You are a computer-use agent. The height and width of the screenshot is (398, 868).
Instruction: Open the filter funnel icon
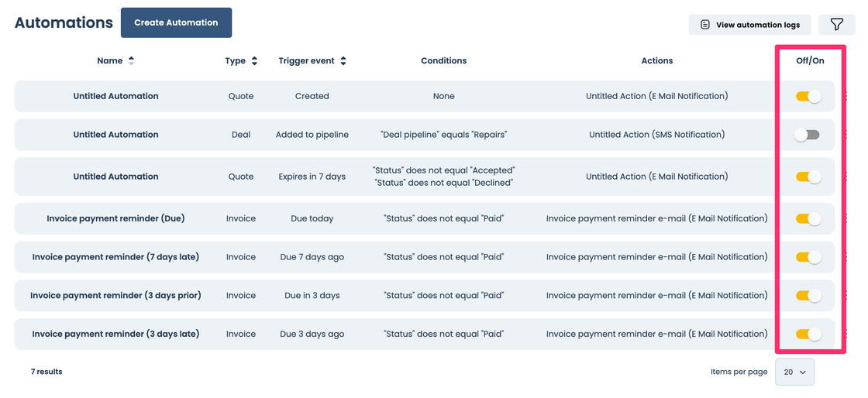point(837,25)
